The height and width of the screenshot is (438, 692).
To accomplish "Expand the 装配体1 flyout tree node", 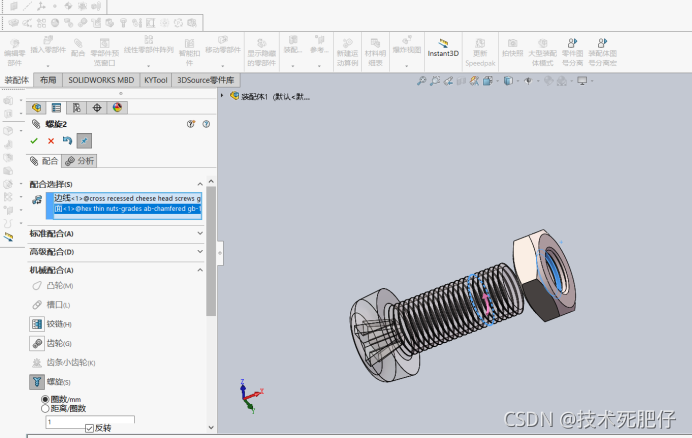I will [x=222, y=95].
